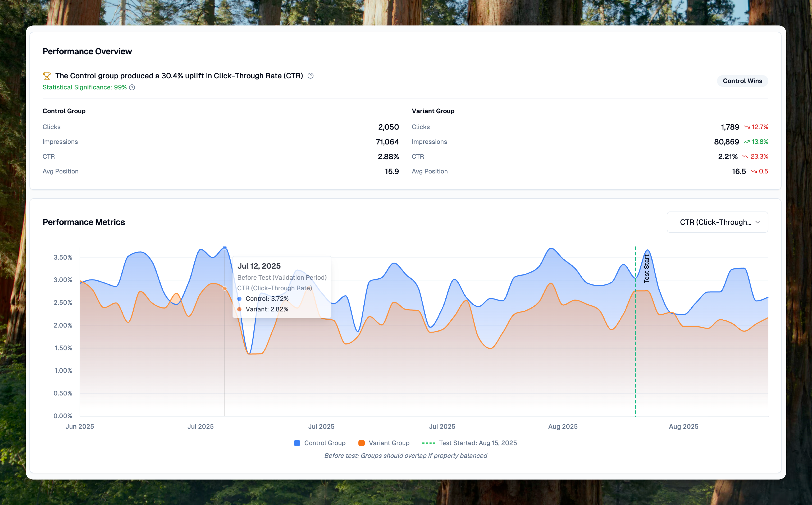Viewport: 812px width, 505px height.
Task: Click chevron arrow in the CTR metric selector
Action: [x=758, y=222]
